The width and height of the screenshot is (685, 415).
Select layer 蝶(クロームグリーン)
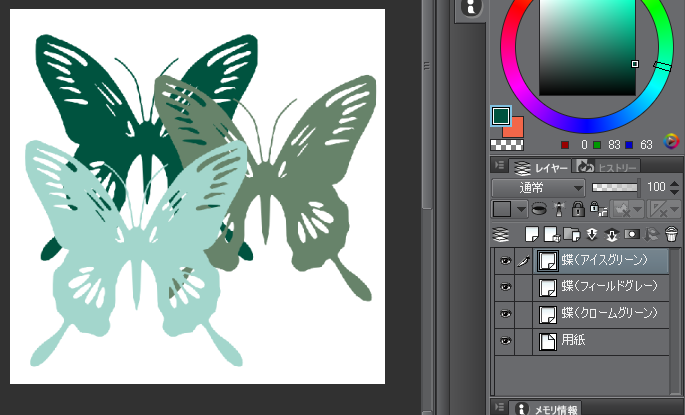[x=601, y=314]
